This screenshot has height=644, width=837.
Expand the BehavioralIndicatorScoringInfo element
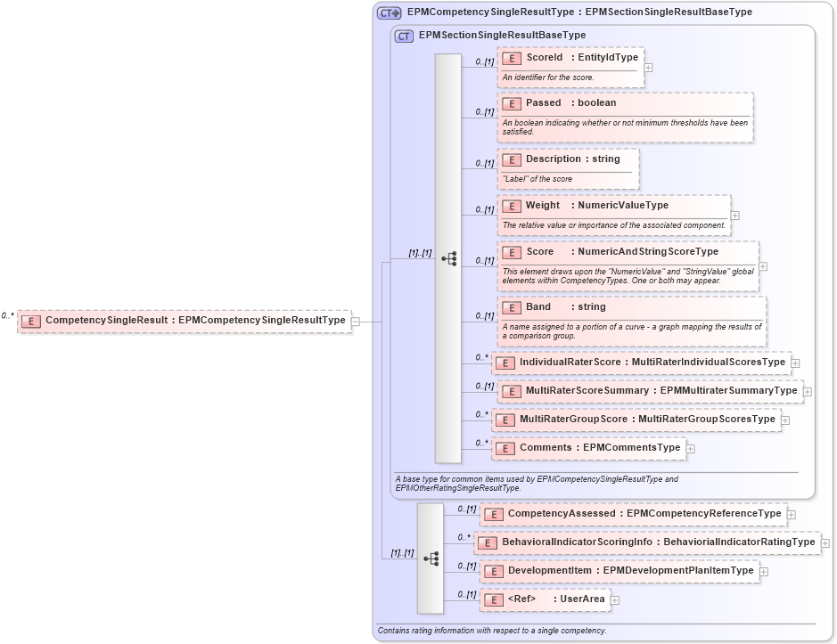pyautogui.click(x=824, y=542)
